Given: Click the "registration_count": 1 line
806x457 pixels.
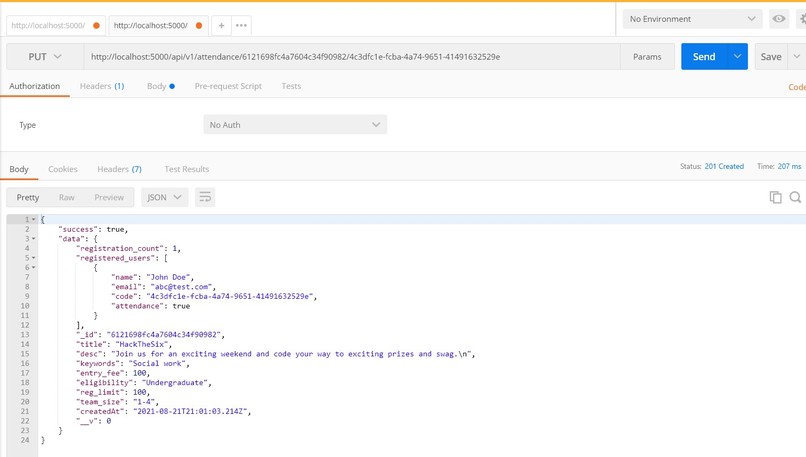Looking at the screenshot, I should 128,248.
